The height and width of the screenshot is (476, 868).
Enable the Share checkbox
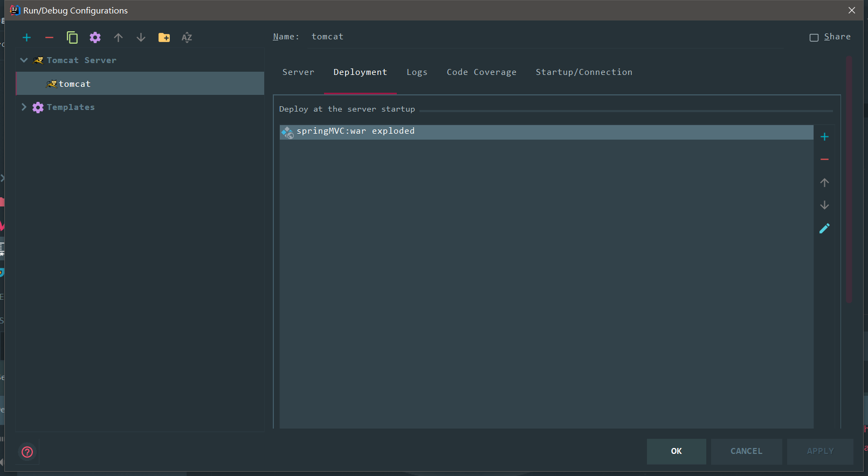814,37
